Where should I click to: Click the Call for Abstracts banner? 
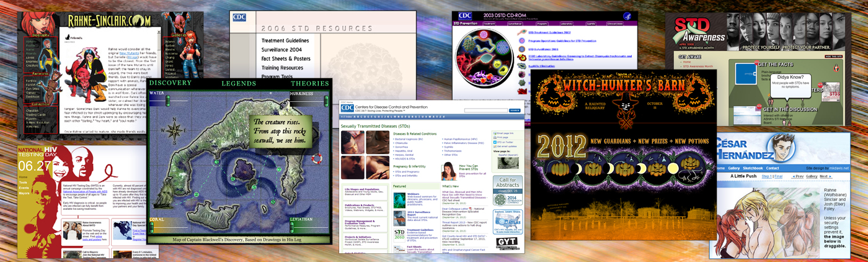click(508, 190)
